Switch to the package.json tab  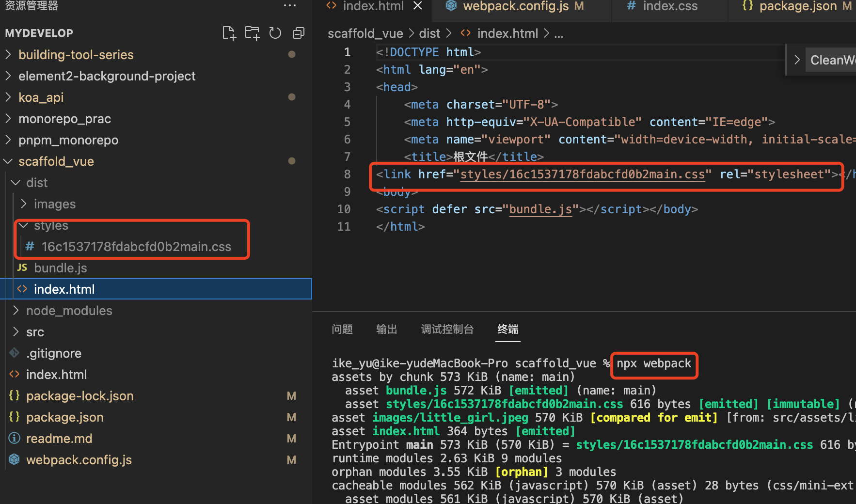797,6
